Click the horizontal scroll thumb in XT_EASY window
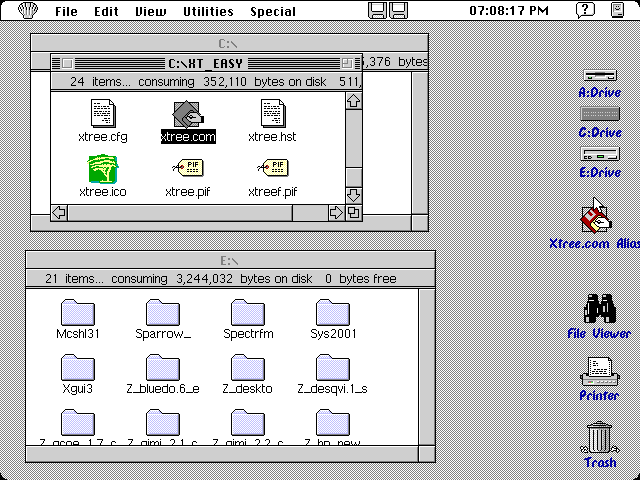Screen dimensions: 640x480 [311, 213]
